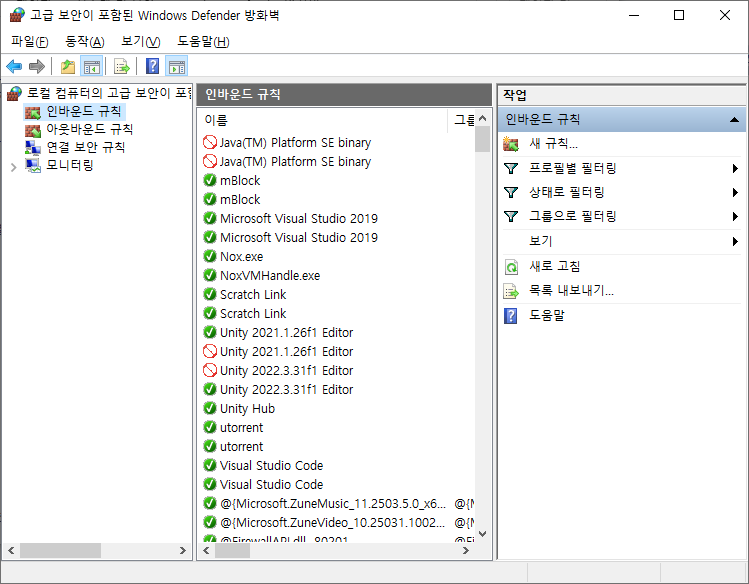Collapse the 인바운드 규칙 actions section
The width and height of the screenshot is (749, 584).
[735, 120]
